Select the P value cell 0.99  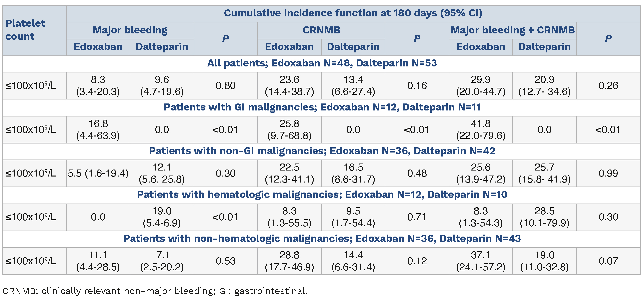pyautogui.click(x=608, y=174)
